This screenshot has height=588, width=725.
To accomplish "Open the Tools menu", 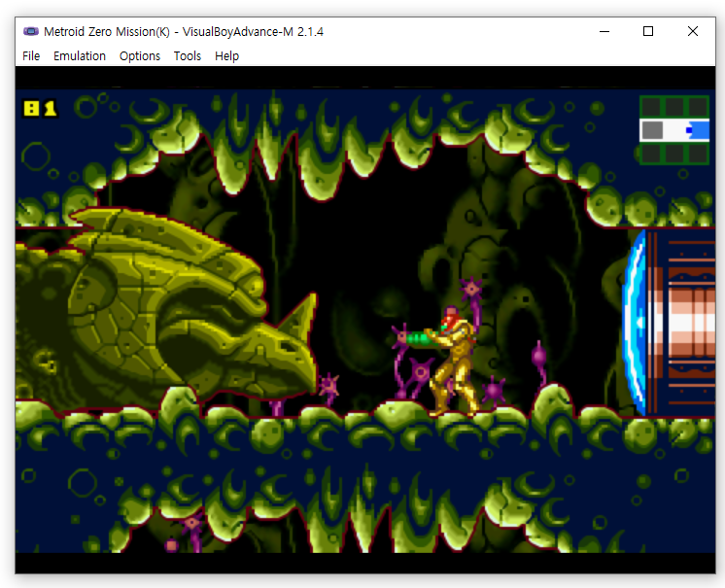I will tap(188, 56).
